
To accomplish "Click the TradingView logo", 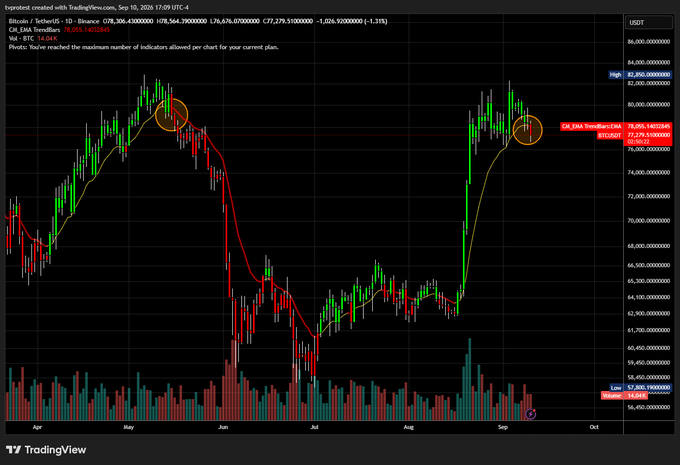I will point(46,450).
